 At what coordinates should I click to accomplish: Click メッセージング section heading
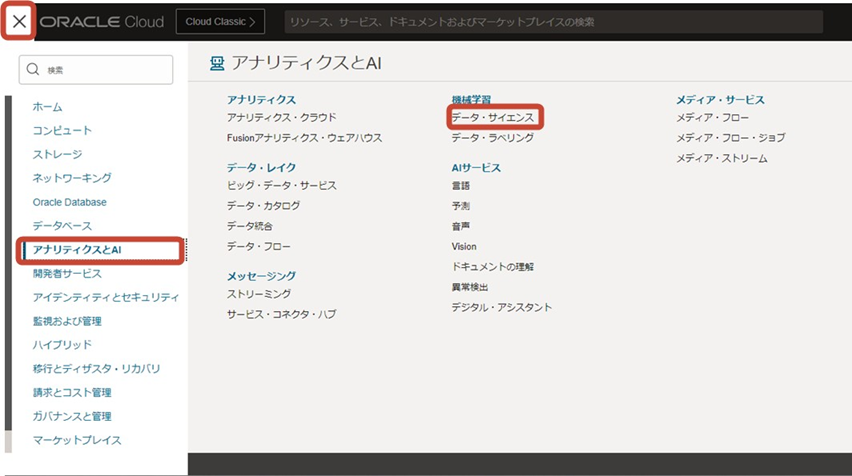click(261, 276)
